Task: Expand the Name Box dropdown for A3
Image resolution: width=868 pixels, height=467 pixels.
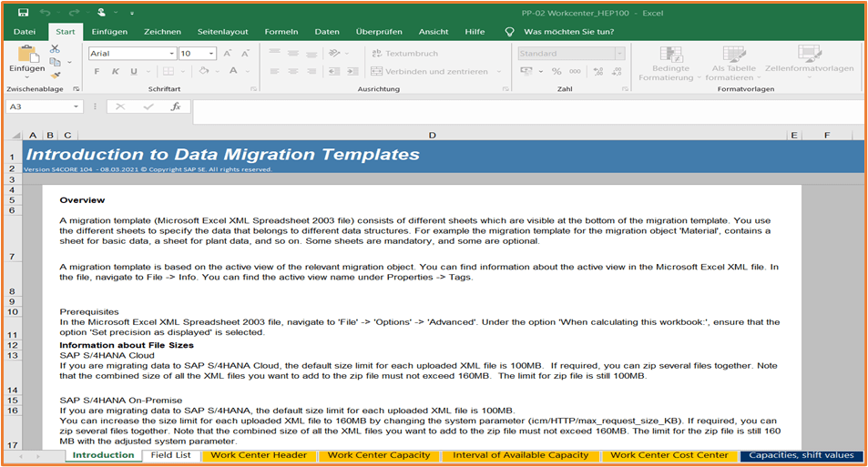Action: coord(76,107)
